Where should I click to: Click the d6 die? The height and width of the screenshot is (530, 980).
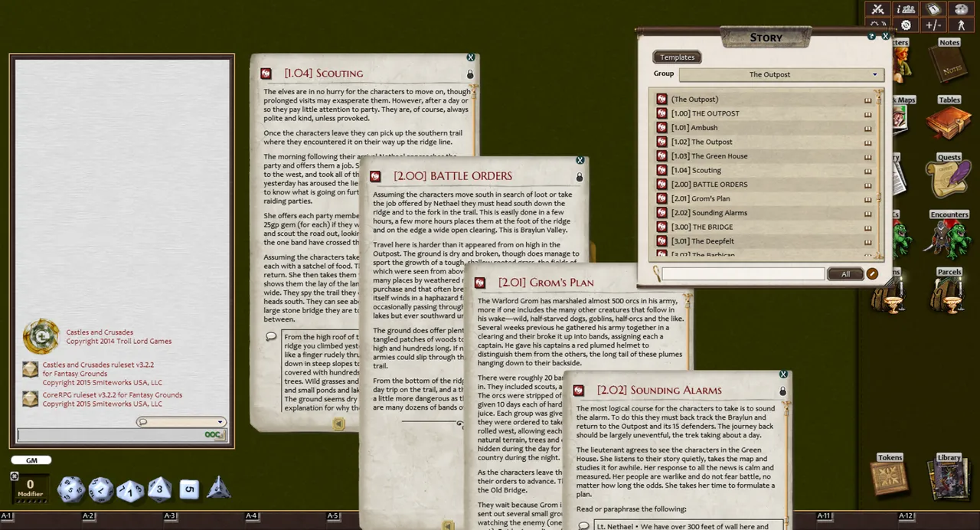pos(189,489)
